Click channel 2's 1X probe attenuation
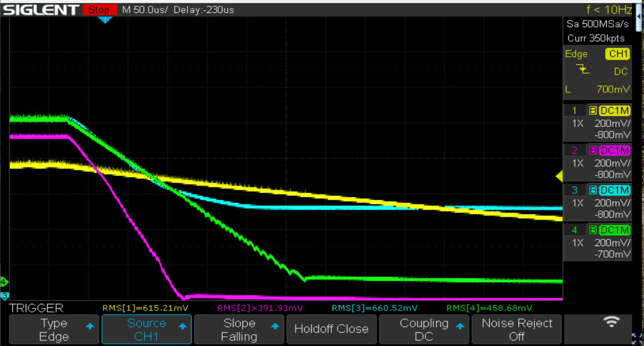 (x=577, y=163)
